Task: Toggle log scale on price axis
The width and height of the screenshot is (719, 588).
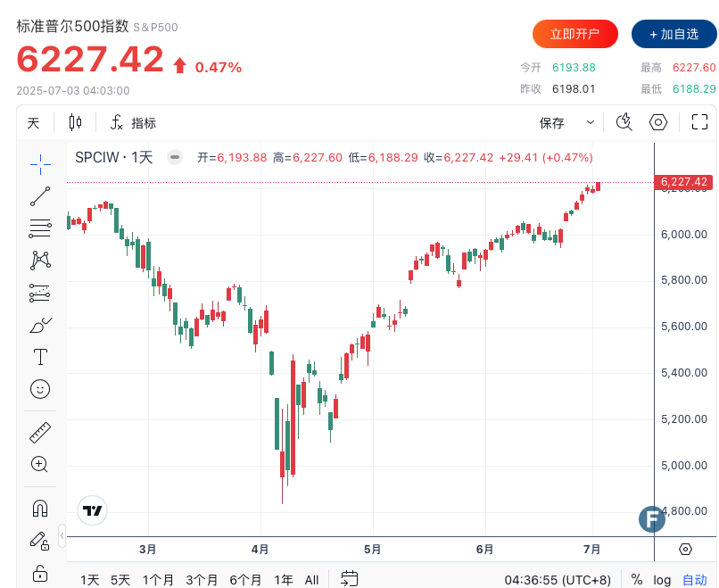Action: pos(662,579)
